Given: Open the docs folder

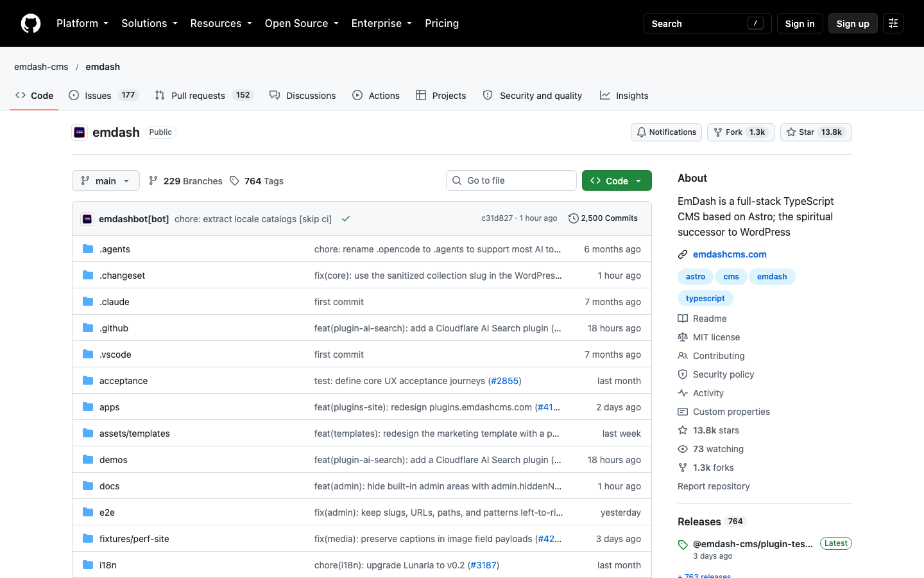Looking at the screenshot, I should (x=110, y=486).
